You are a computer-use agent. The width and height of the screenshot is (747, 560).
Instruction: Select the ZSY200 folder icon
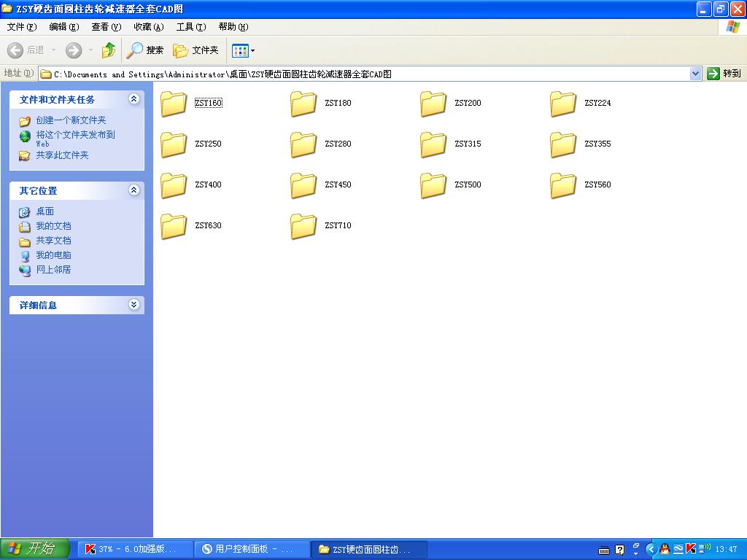pyautogui.click(x=433, y=104)
